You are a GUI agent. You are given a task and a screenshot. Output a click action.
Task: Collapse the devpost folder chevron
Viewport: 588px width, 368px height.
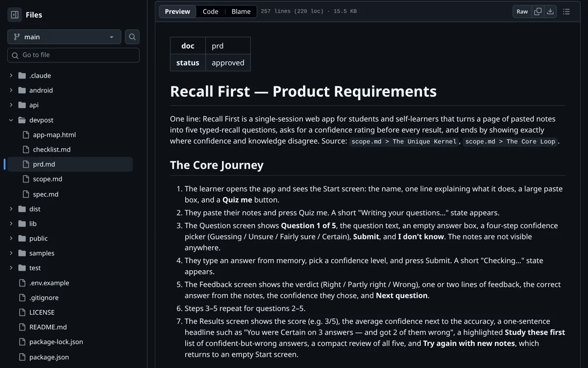coord(11,120)
